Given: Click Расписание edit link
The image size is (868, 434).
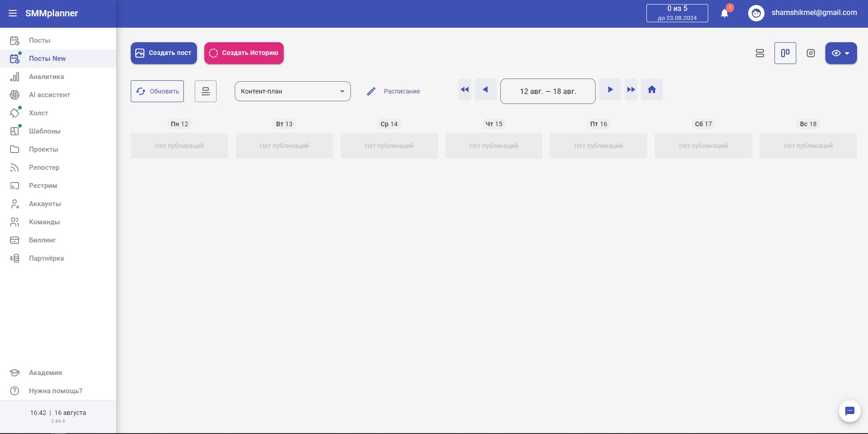Looking at the screenshot, I should point(393,91).
